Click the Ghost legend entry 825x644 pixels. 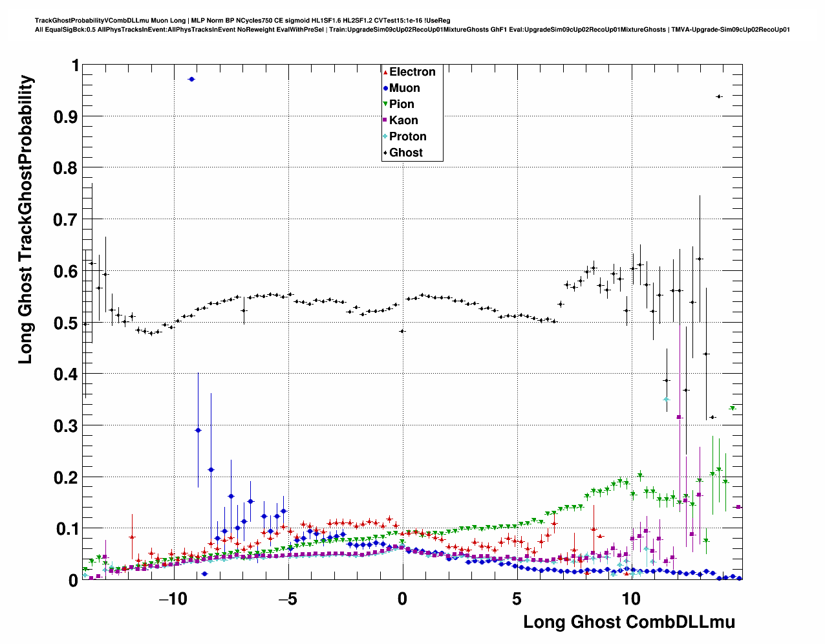pos(403,153)
